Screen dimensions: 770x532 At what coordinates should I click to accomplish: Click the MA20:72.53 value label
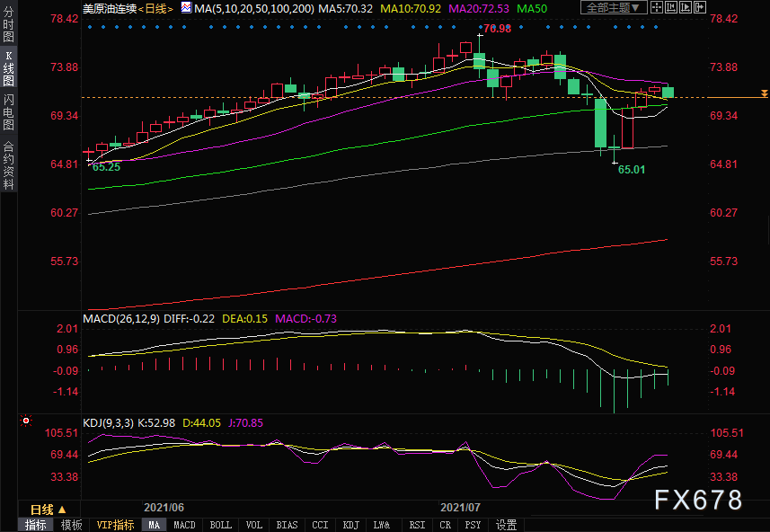pos(479,8)
